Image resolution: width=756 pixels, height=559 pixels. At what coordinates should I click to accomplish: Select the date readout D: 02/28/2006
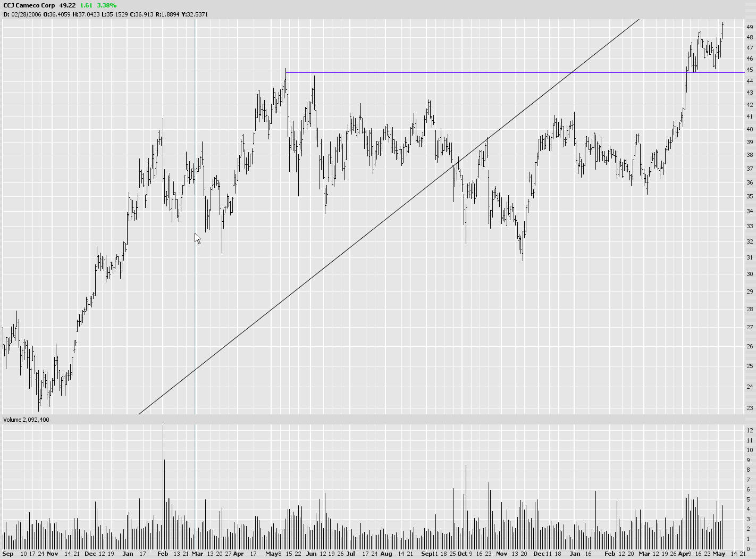click(x=22, y=14)
